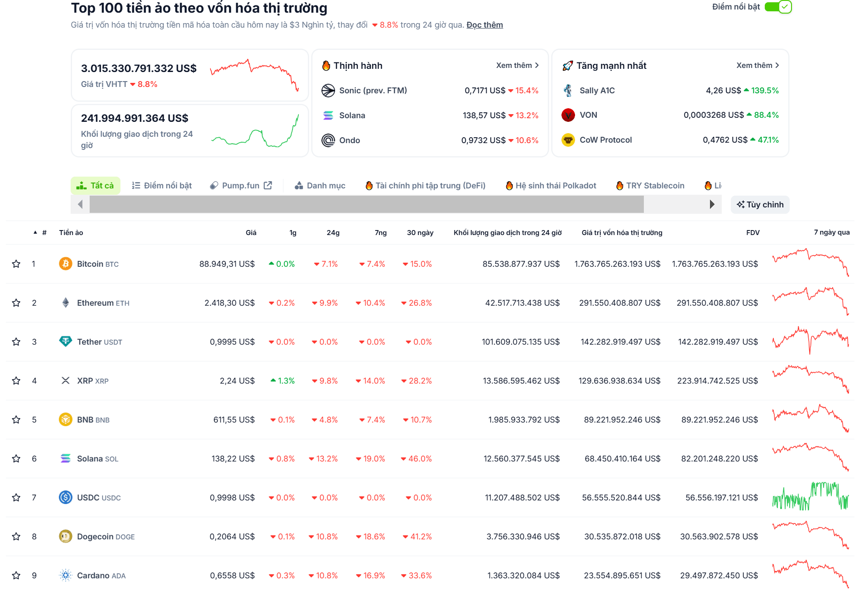Open the TRY Stablecoin category
The height and width of the screenshot is (591, 868).
[650, 185]
